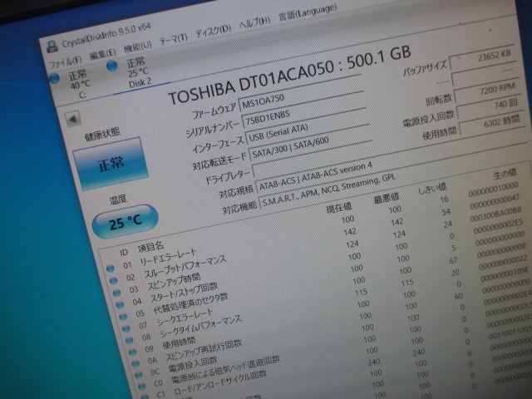This screenshot has width=532, height=399.
Task: Select the スループットパフォーマンス row name
Action: tap(185, 267)
